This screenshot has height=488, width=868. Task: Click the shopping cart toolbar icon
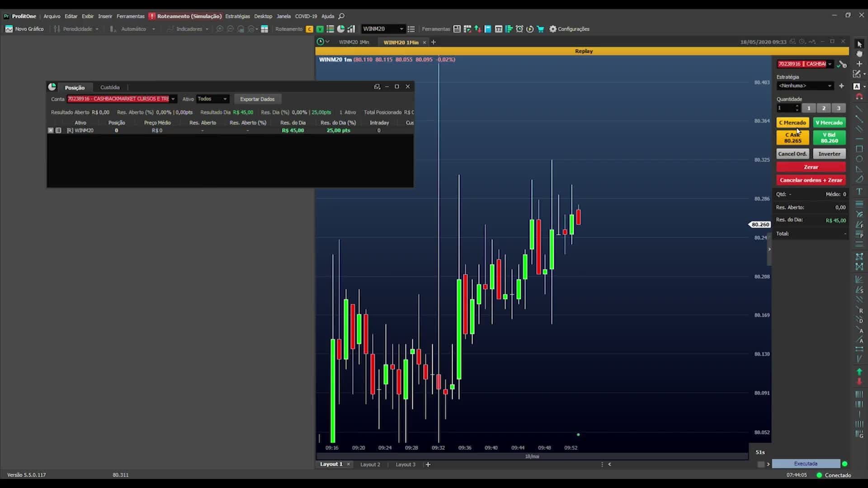[540, 29]
